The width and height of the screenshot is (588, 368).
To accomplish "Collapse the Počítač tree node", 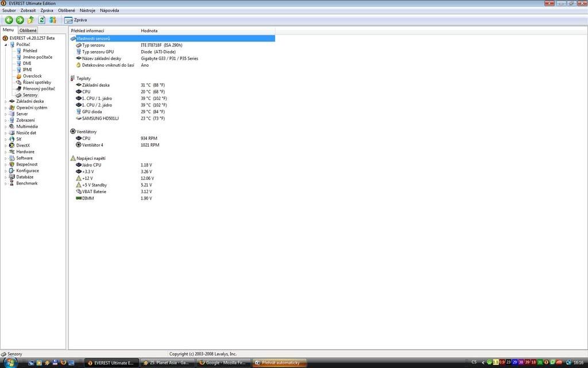I will [6, 45].
